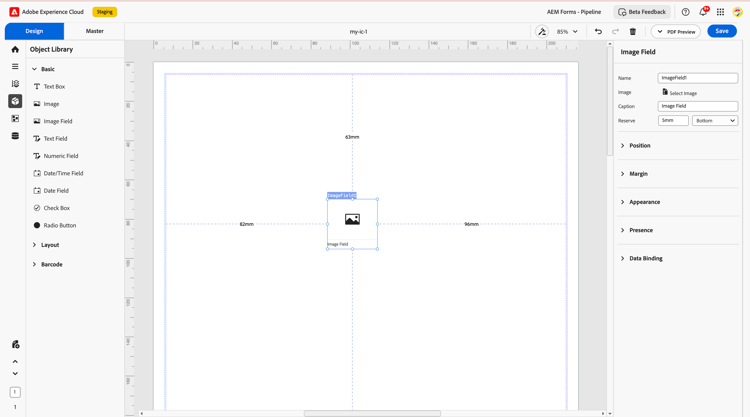Image resolution: width=750 pixels, height=417 pixels.
Task: Select the Object Library cube icon
Action: (x=15, y=101)
